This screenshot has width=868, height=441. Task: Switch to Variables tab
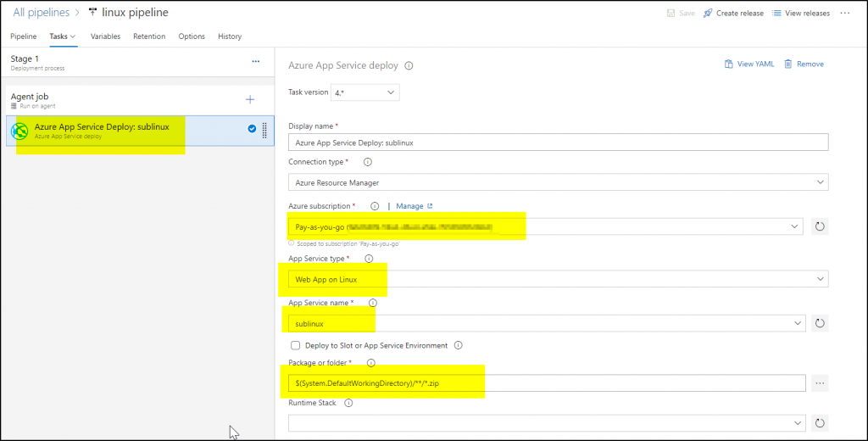tap(105, 36)
